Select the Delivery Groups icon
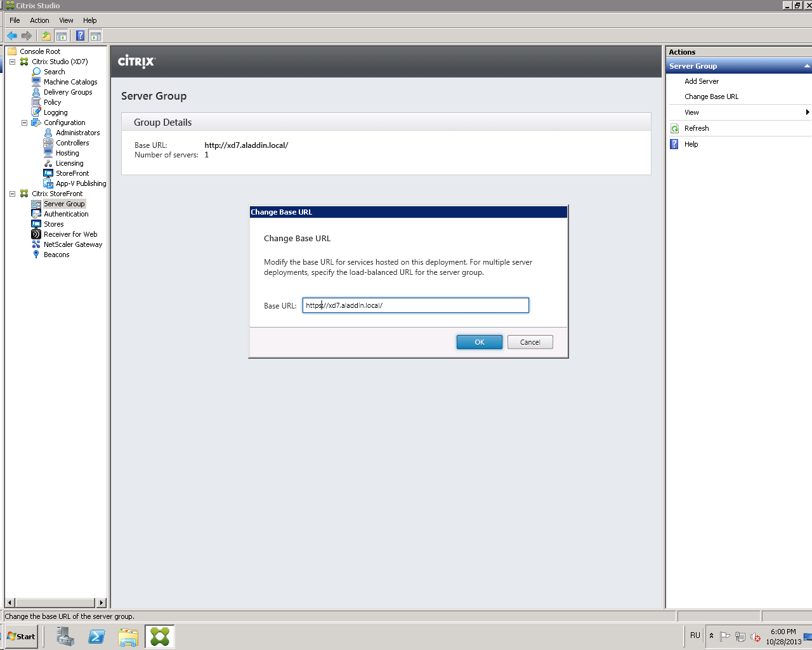The image size is (812, 650). coord(36,92)
